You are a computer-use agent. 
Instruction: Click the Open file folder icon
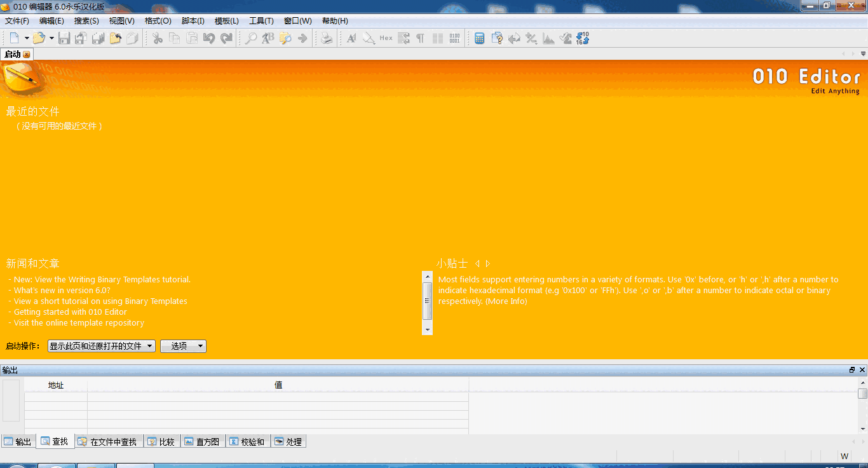[x=39, y=38]
